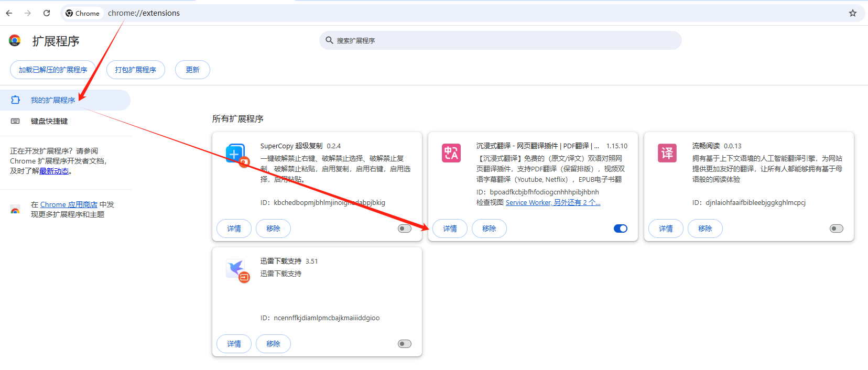Click the 沉浸式翻译 extension icon

click(451, 153)
